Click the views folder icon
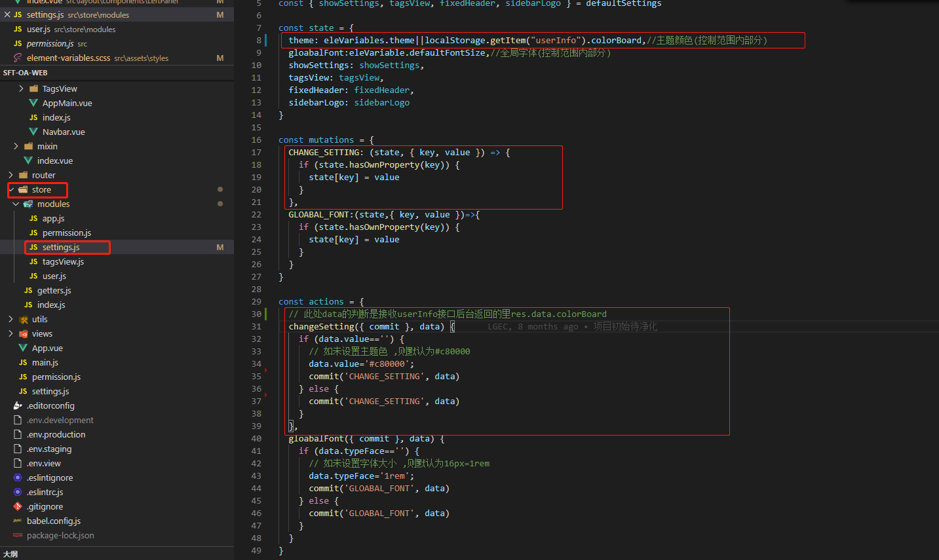 [23, 333]
